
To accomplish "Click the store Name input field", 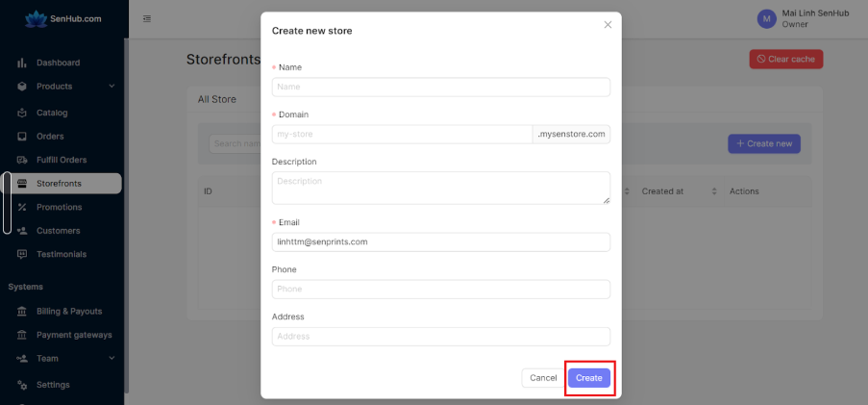I will tap(440, 87).
